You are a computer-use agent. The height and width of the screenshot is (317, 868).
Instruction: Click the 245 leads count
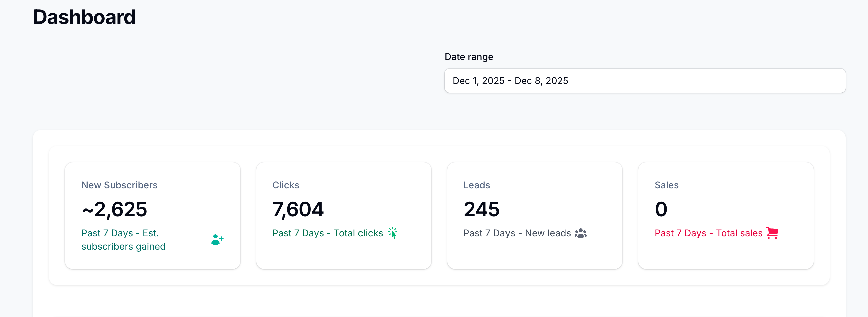pos(481,209)
